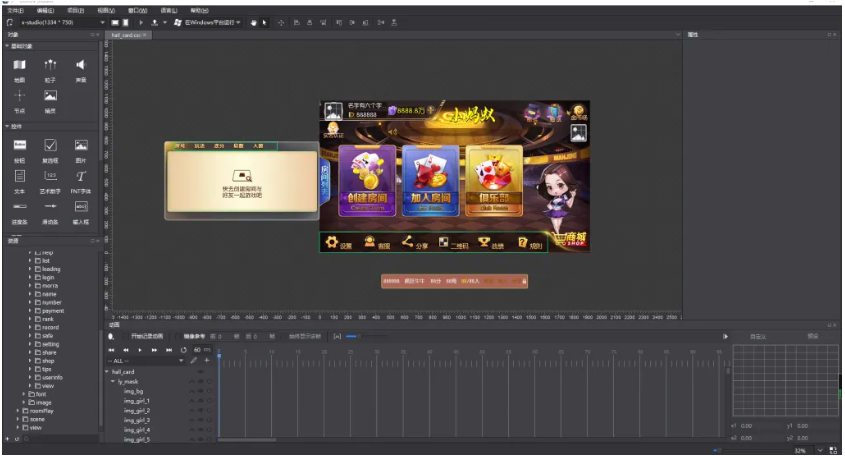845x456 pixels.
Task: Collapse the hall_card timeline node
Action: pyautogui.click(x=107, y=372)
